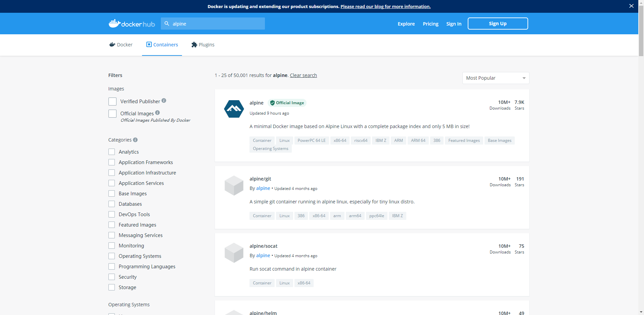
Task: Click the alpine/git cube icon
Action: click(234, 185)
